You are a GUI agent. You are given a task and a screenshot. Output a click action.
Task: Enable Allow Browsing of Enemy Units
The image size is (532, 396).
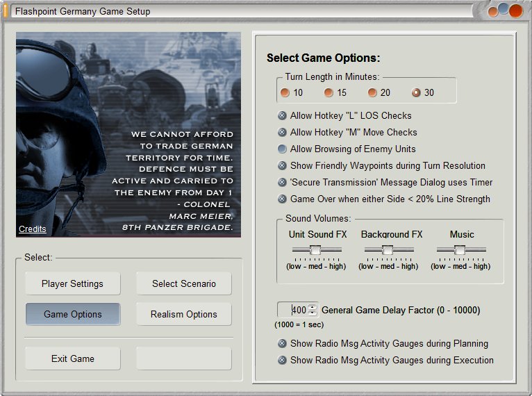tap(282, 149)
